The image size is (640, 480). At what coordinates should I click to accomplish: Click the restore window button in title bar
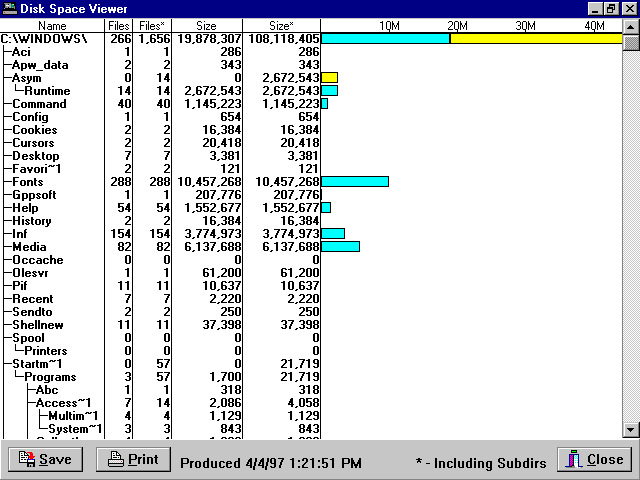click(613, 8)
